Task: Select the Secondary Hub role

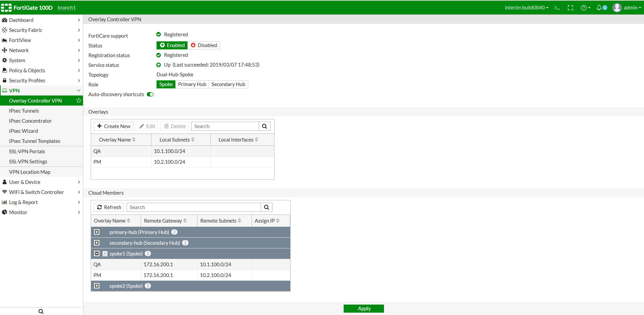Action: (228, 84)
